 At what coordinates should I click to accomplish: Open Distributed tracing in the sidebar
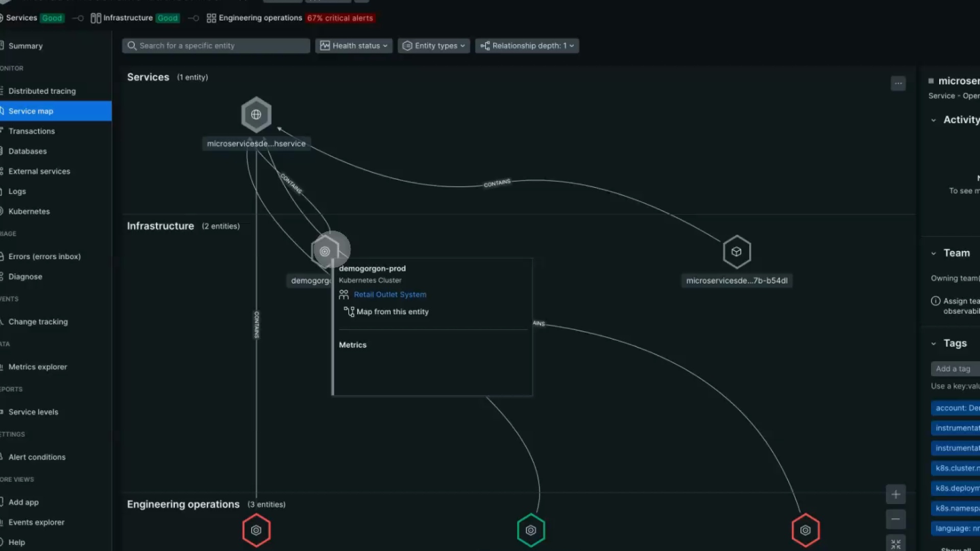(42, 91)
